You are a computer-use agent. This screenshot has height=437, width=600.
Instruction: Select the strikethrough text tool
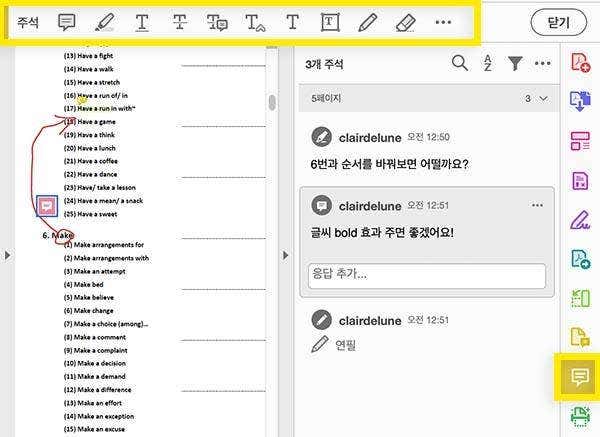pos(180,22)
